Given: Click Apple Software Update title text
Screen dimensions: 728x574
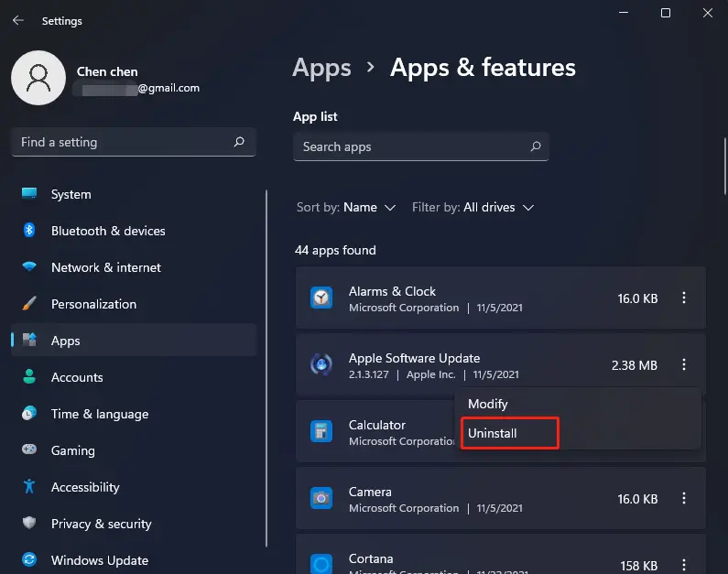Looking at the screenshot, I should tap(414, 358).
